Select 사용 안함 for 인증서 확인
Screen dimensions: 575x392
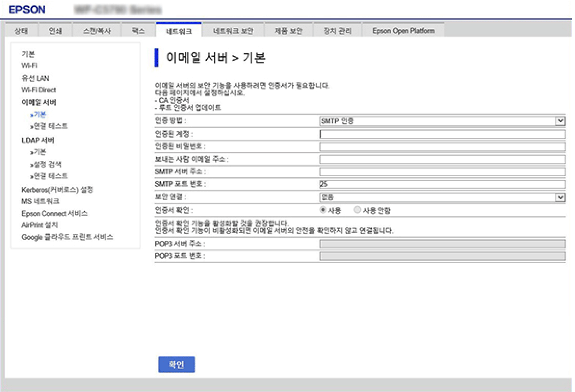click(357, 210)
